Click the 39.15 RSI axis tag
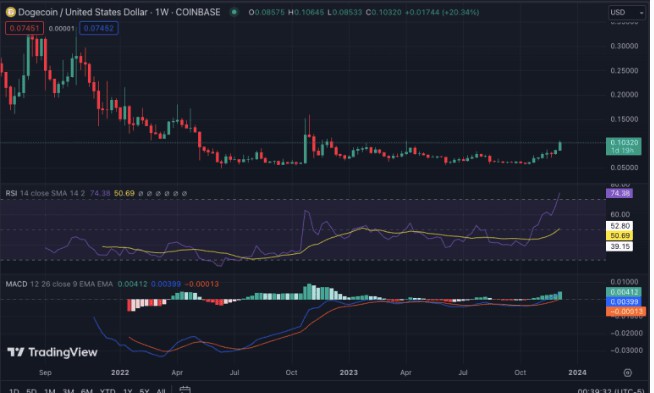 (619, 247)
